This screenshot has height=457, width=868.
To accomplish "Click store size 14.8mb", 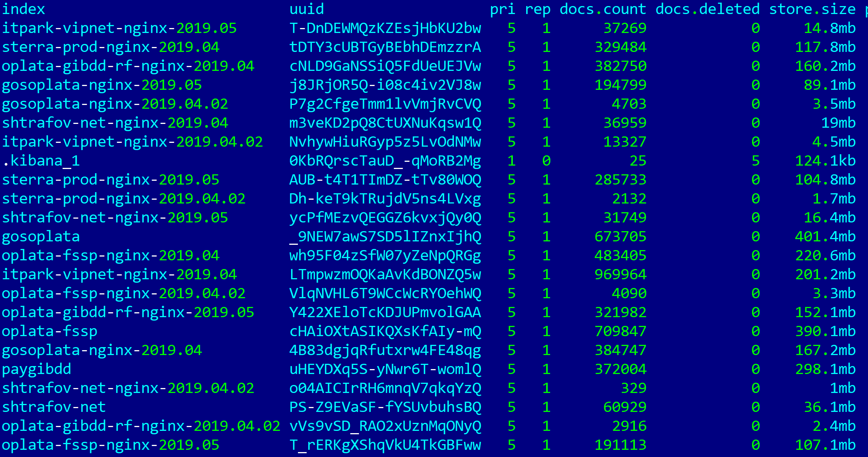I will 830,28.
